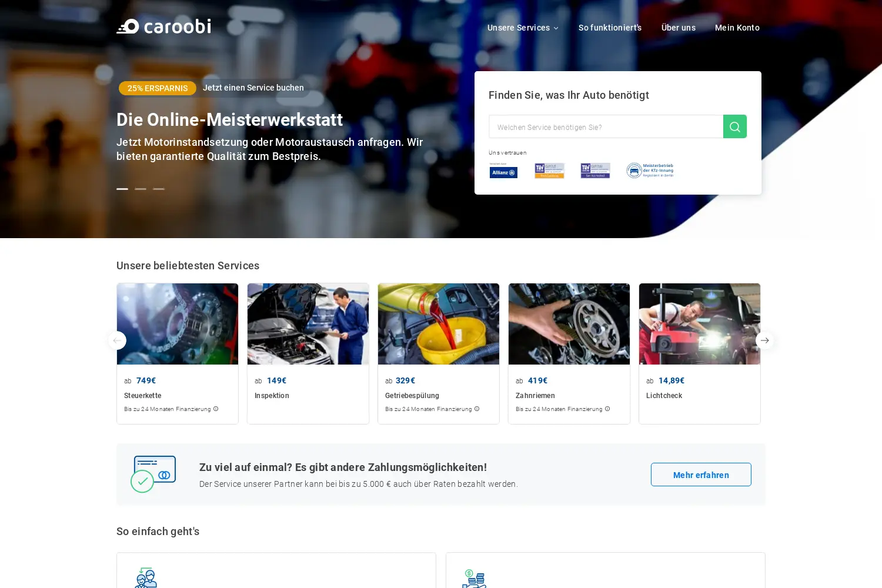Image resolution: width=882 pixels, height=588 pixels.
Task: Click the 25% ERSPARNIS badge
Action: (158, 88)
